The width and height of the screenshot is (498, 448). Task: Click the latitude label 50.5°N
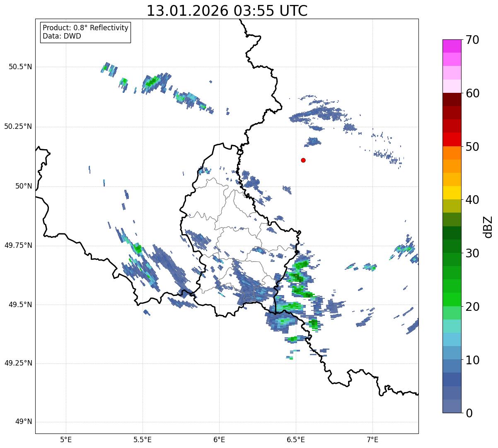[x=20, y=67]
